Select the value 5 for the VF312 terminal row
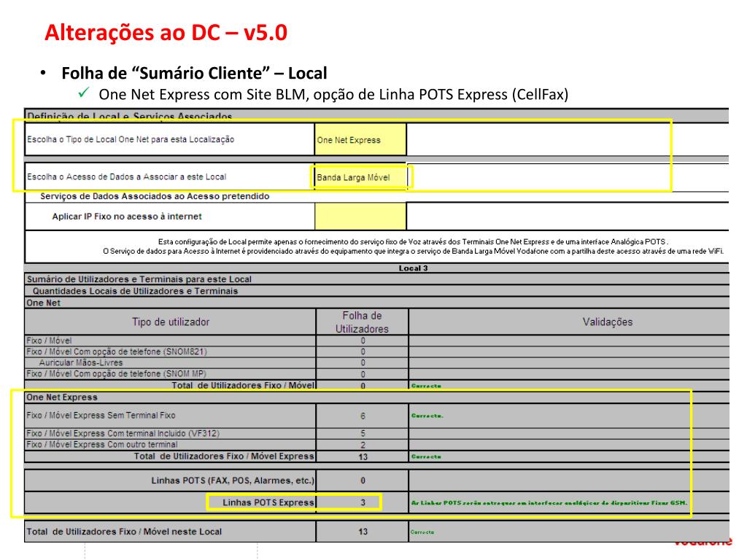Screen dimensions: 747x560 click(x=363, y=433)
